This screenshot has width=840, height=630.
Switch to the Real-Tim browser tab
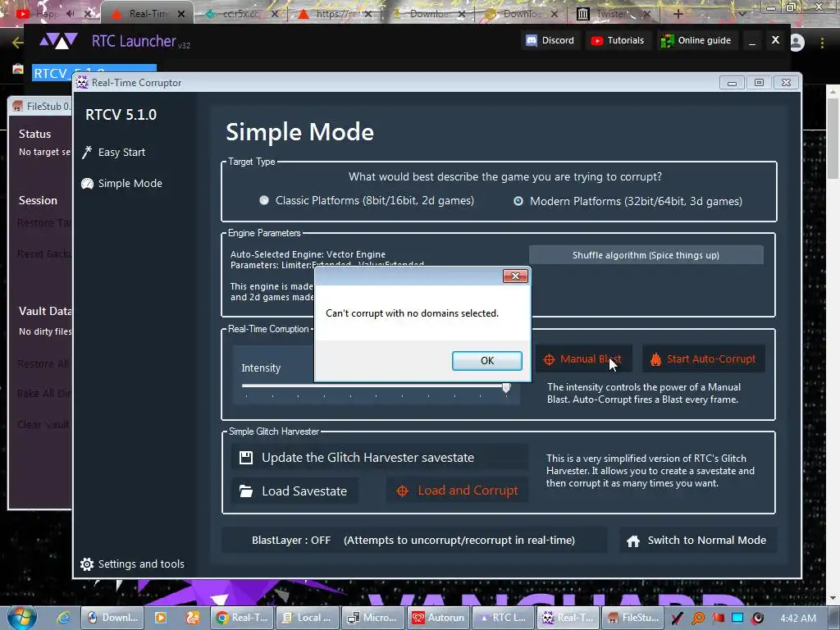[148, 14]
